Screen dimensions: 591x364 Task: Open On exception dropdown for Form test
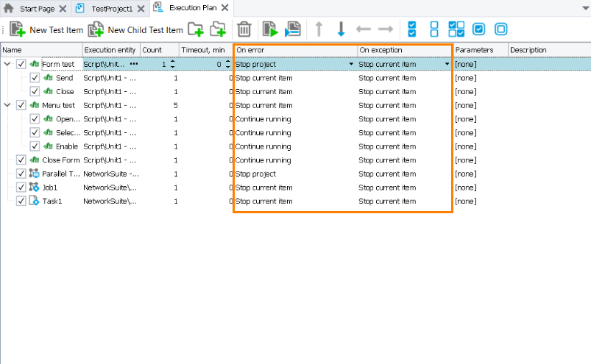pos(447,65)
